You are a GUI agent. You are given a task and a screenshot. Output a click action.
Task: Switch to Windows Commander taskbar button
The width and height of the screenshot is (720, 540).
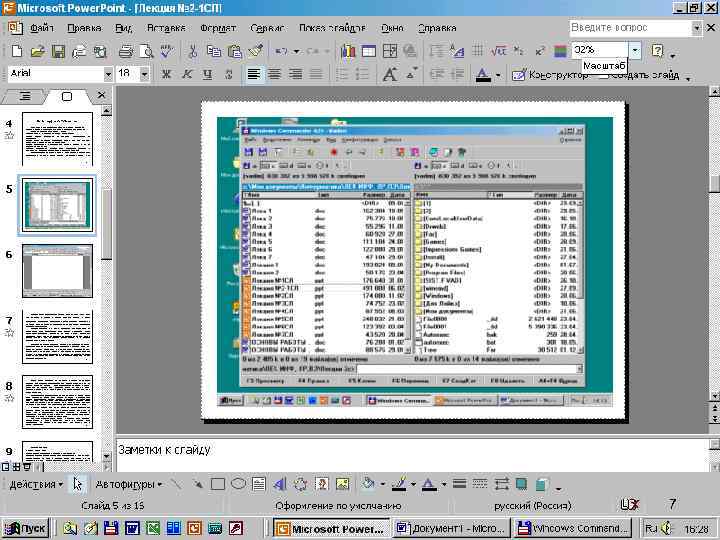coord(572,529)
